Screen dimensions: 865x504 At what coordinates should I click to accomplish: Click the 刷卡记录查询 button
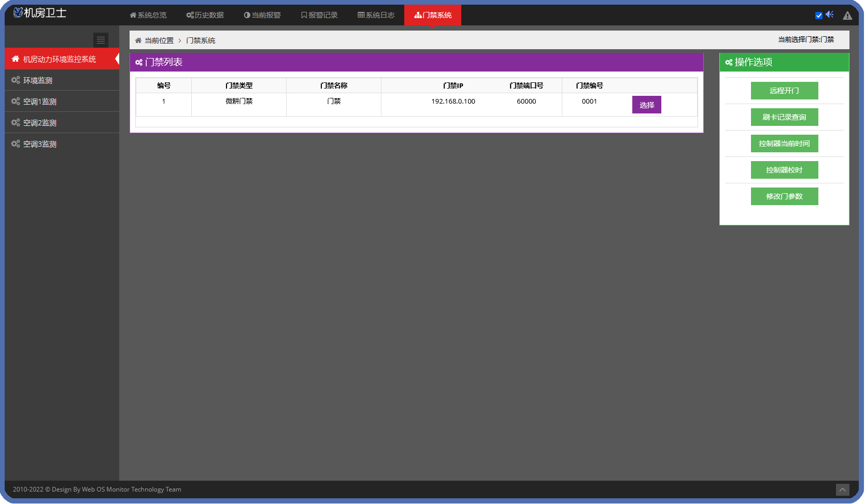784,117
